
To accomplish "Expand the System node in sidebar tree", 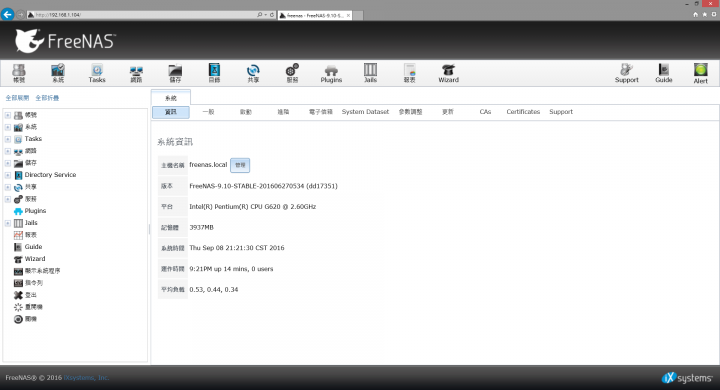I will (x=8, y=127).
